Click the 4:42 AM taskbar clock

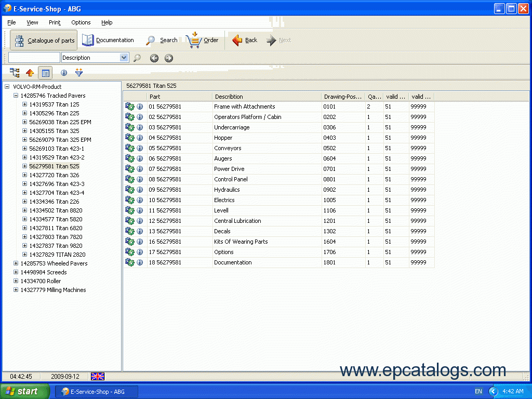pos(513,391)
